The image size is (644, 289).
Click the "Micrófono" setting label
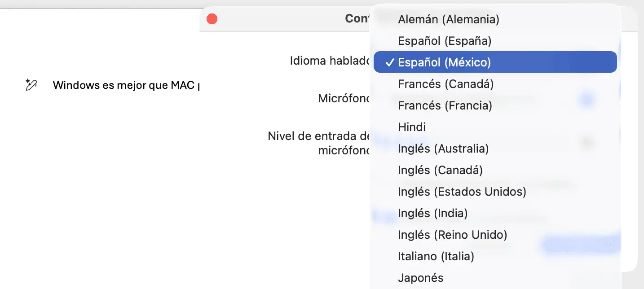point(344,98)
